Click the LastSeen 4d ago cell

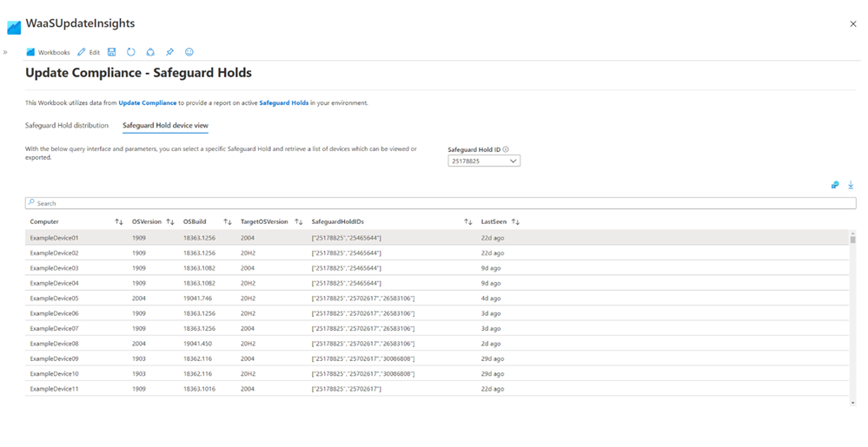(x=491, y=299)
